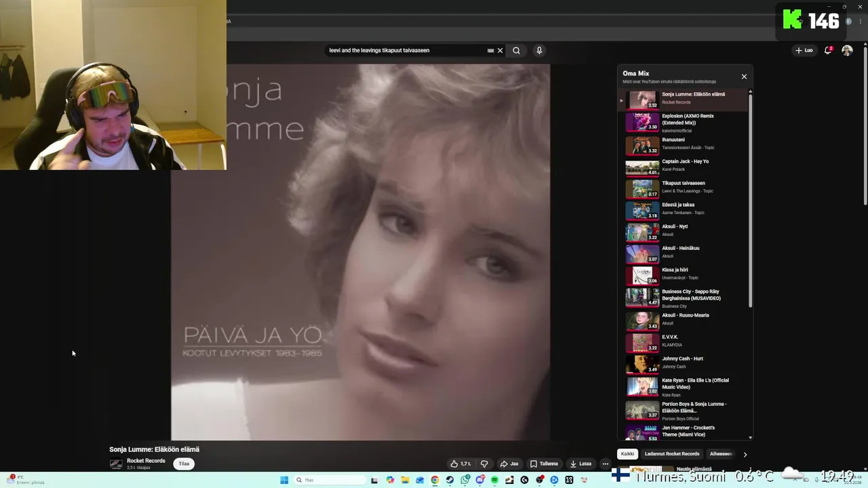Save video with the Tallenna button
The height and width of the screenshot is (488, 868).
(545, 464)
